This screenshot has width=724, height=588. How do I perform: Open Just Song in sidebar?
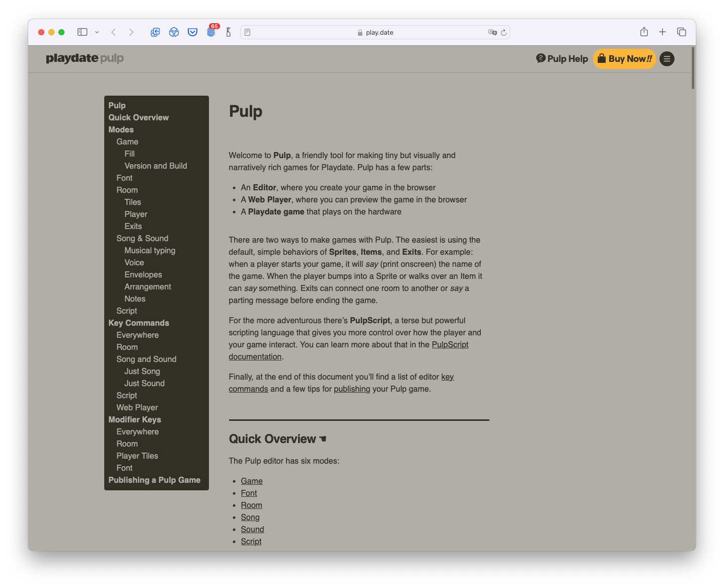click(142, 371)
